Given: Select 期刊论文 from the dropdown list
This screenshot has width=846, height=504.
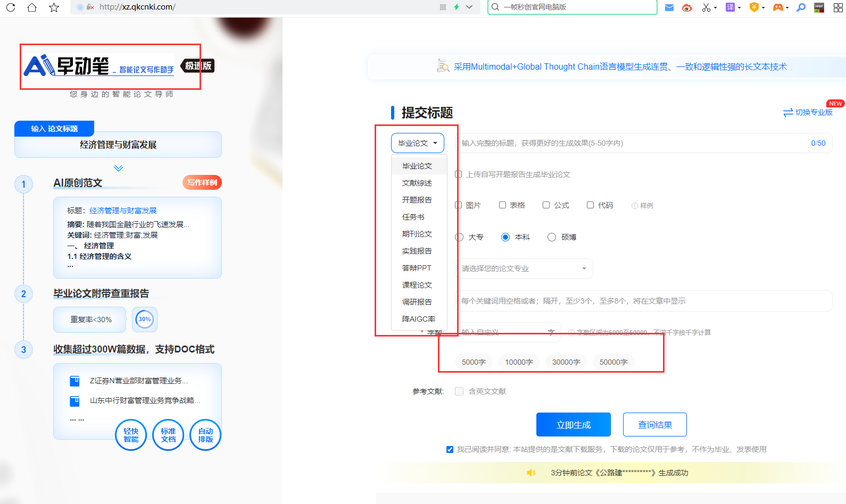Looking at the screenshot, I should [419, 234].
